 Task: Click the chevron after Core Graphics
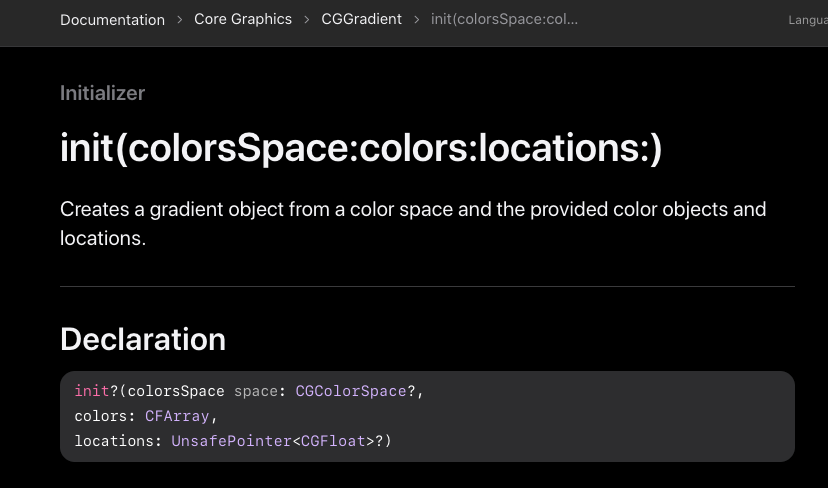pyautogui.click(x=307, y=20)
